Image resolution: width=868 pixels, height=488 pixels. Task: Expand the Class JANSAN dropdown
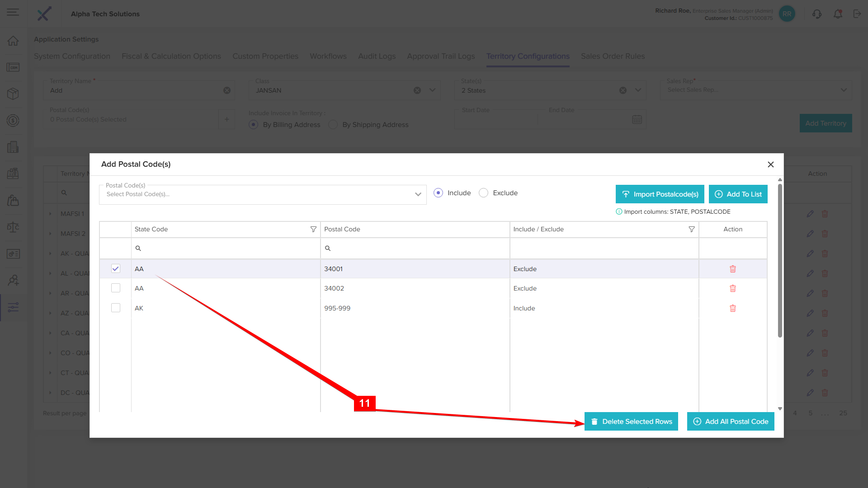click(x=432, y=90)
